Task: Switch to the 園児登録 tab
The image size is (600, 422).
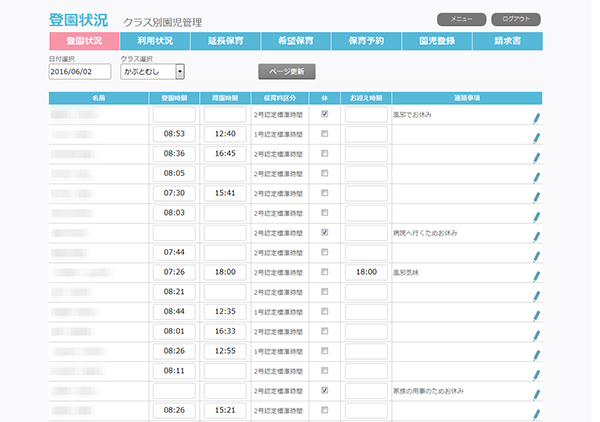Action: [437, 41]
